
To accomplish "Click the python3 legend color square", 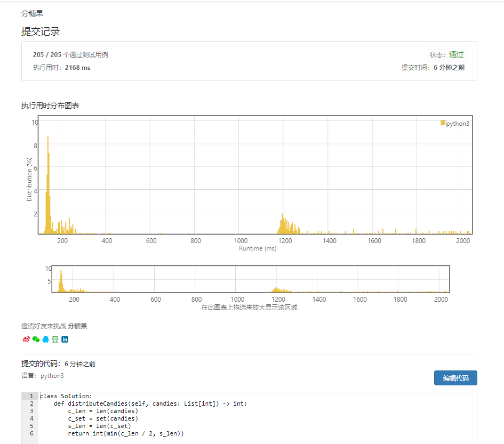I will pos(443,123).
